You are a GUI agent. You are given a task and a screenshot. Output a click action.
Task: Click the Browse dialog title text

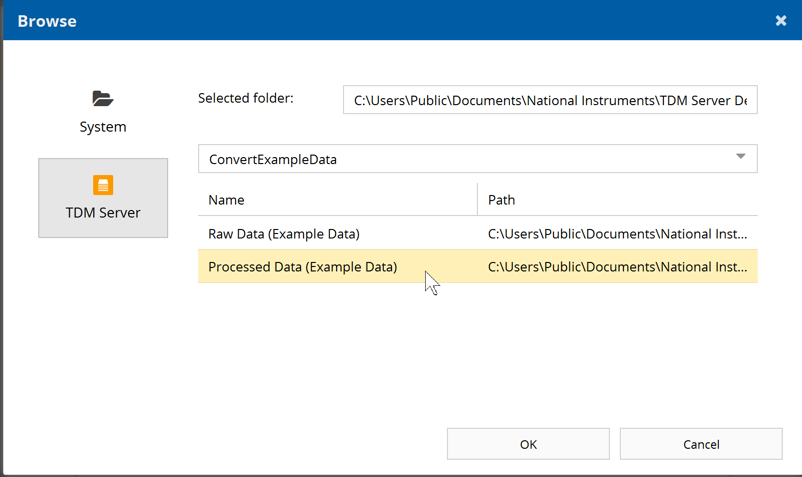point(47,20)
